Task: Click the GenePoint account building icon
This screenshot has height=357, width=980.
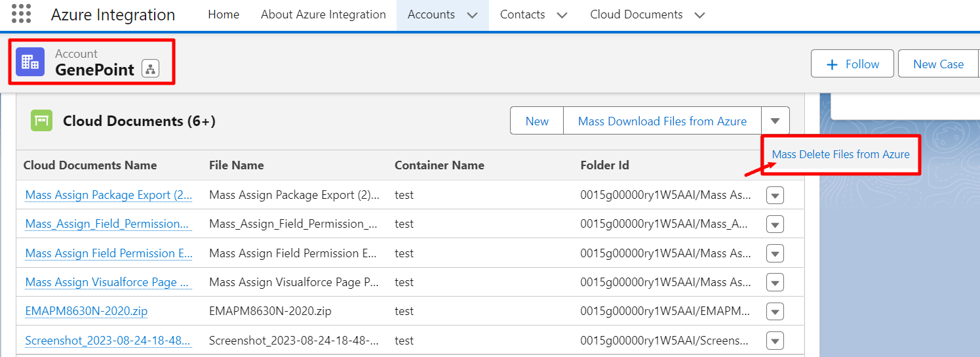Action: tap(30, 62)
